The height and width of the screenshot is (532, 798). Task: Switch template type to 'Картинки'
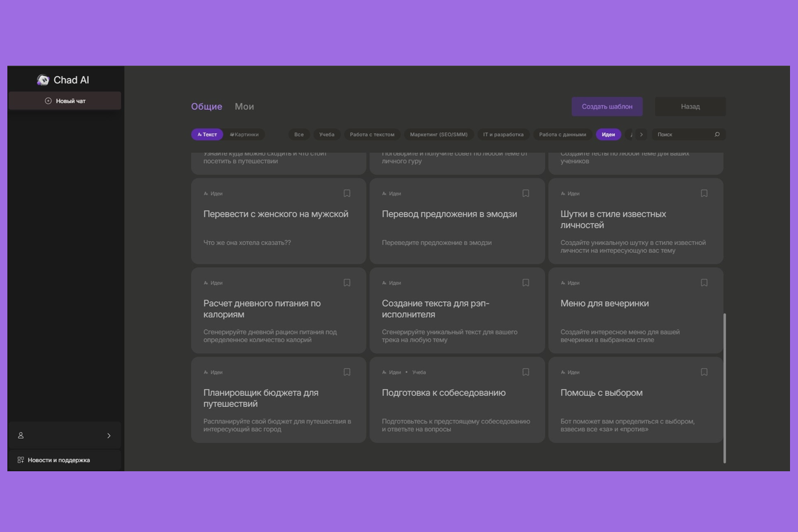(x=244, y=134)
